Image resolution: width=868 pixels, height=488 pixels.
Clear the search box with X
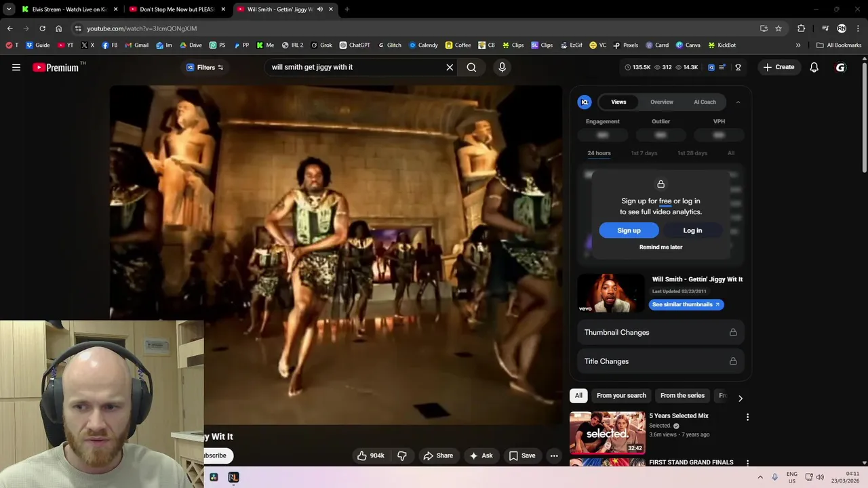pyautogui.click(x=450, y=67)
